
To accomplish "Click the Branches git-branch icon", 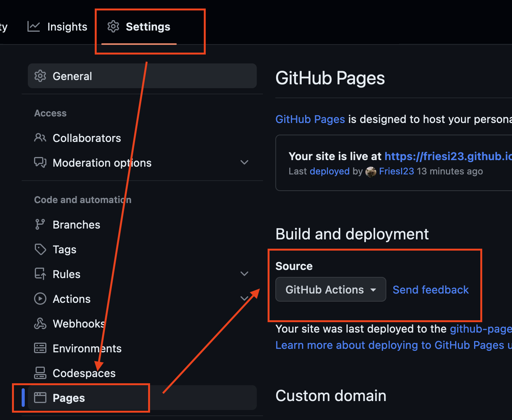I will [40, 224].
